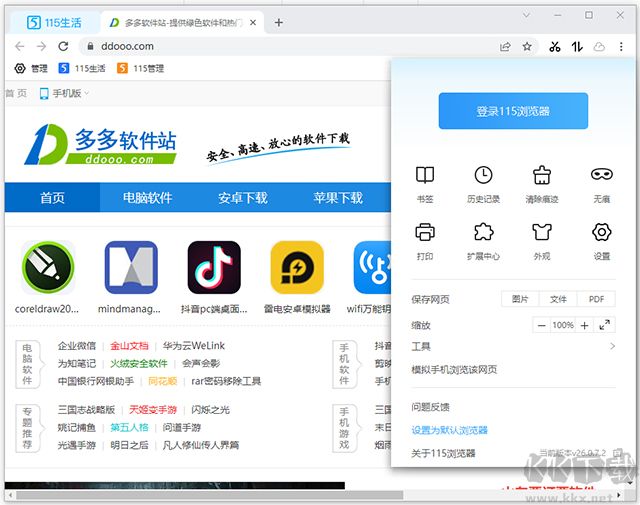
Task: Go back with the left arrow
Action: point(19,46)
